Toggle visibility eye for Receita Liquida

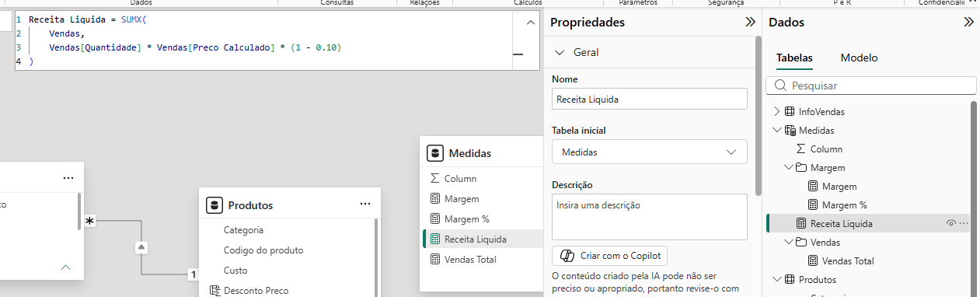[951, 224]
